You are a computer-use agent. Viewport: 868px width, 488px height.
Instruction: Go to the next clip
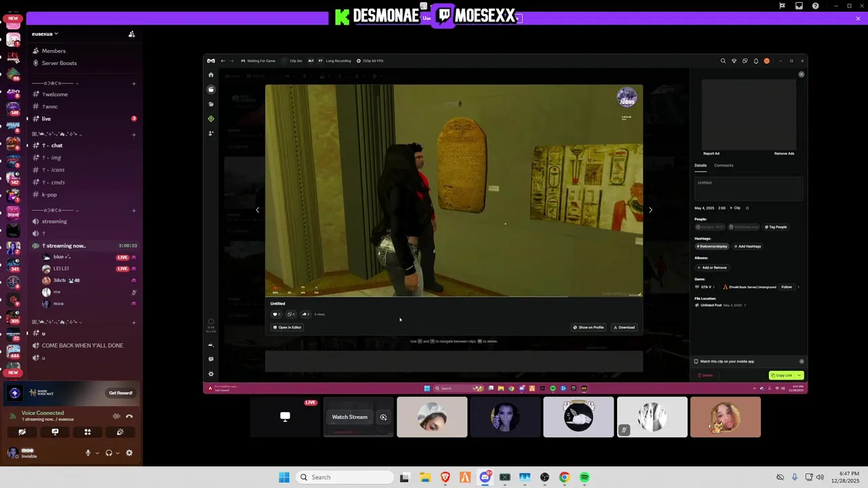point(650,209)
